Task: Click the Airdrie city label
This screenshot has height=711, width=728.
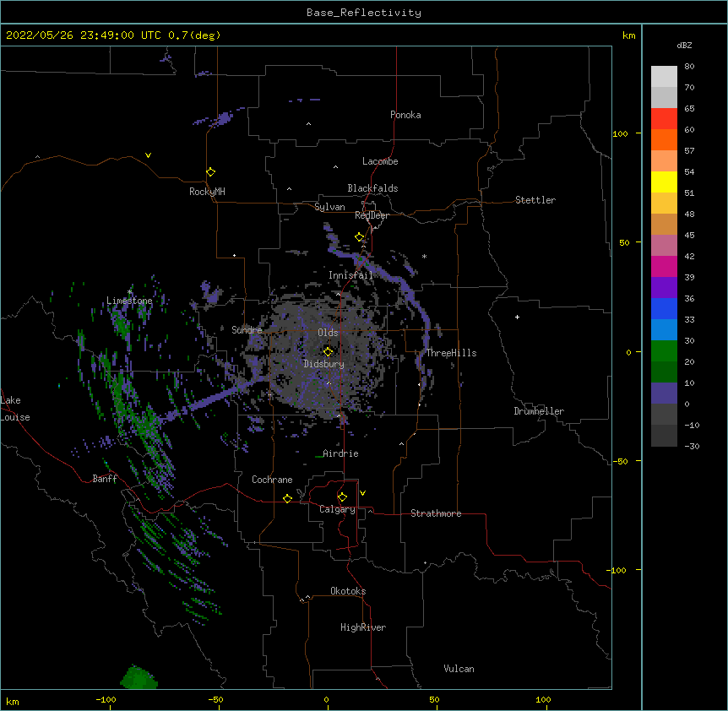Action: click(341, 453)
